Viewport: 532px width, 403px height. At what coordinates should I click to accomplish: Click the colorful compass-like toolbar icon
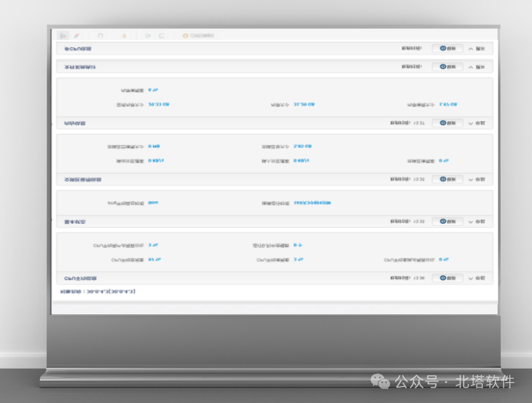tap(77, 35)
